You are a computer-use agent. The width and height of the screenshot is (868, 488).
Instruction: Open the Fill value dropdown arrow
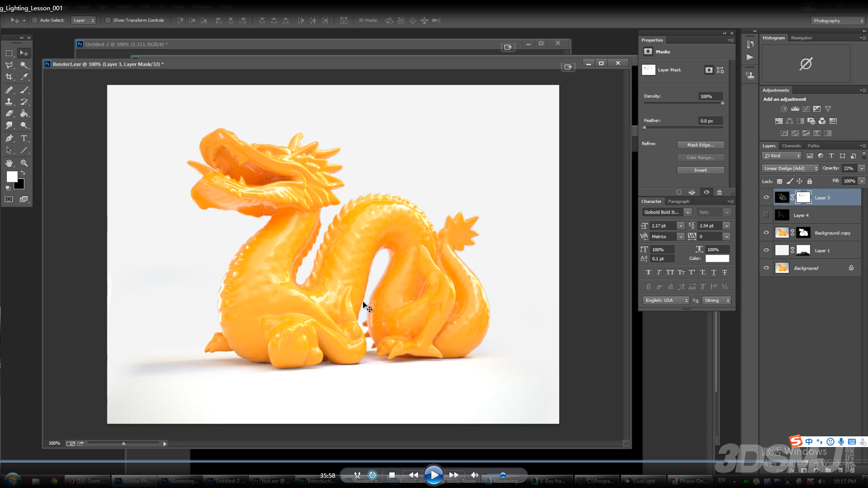[862, 181]
